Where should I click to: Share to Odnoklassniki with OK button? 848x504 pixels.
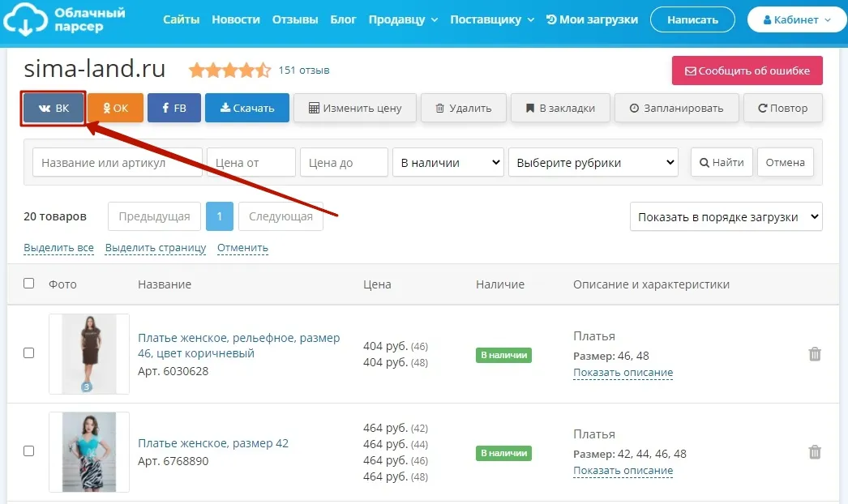[x=116, y=108]
